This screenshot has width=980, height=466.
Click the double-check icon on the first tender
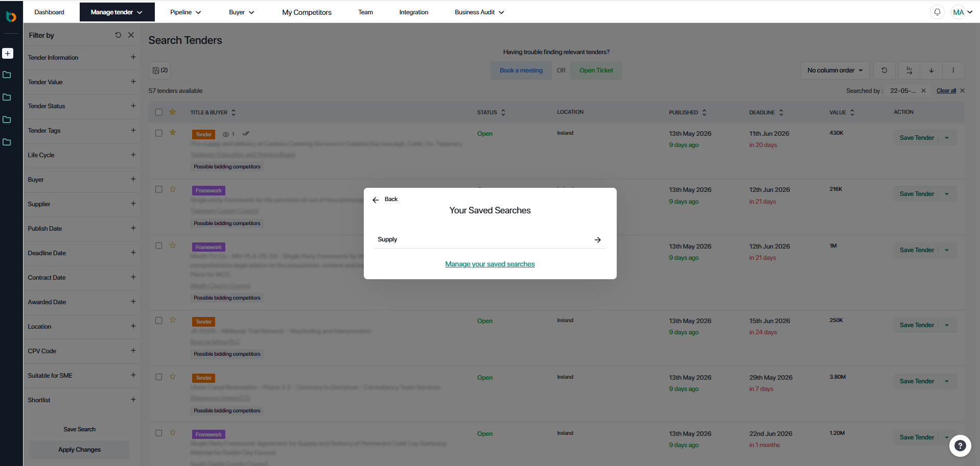click(246, 134)
